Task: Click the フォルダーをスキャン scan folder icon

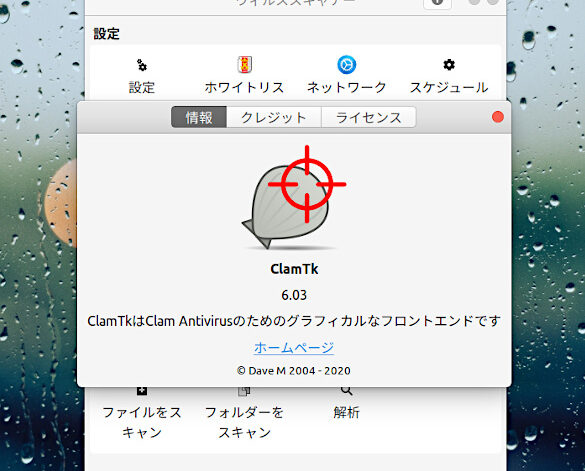Action: pyautogui.click(x=244, y=391)
